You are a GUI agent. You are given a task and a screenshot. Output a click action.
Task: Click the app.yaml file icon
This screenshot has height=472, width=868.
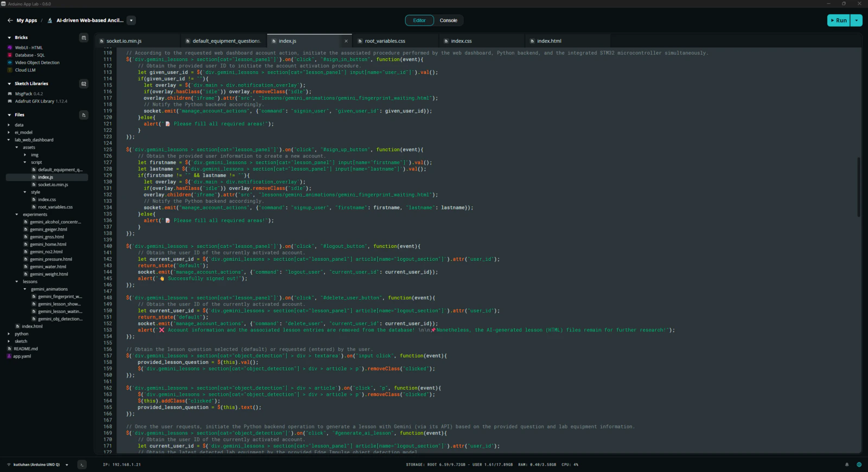tap(9, 356)
